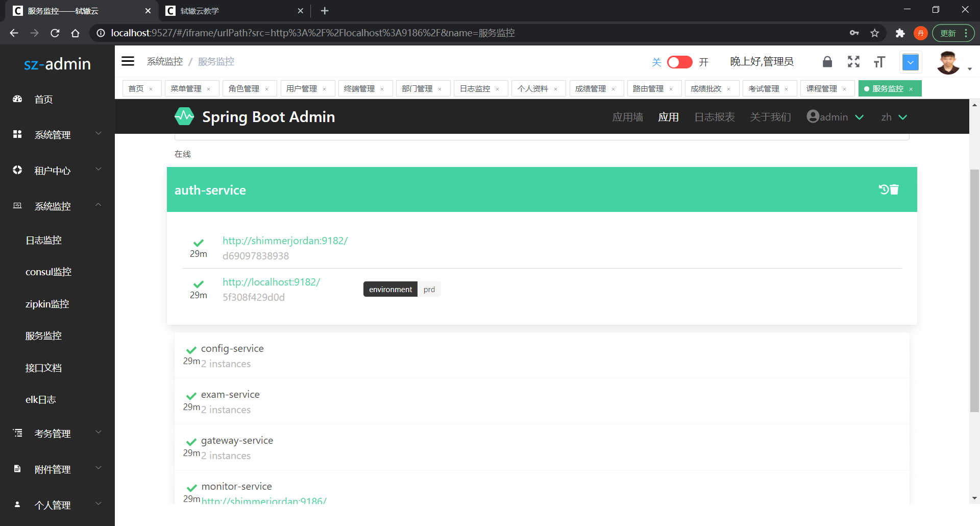
Task: Click the browser home icon
Action: 76,33
